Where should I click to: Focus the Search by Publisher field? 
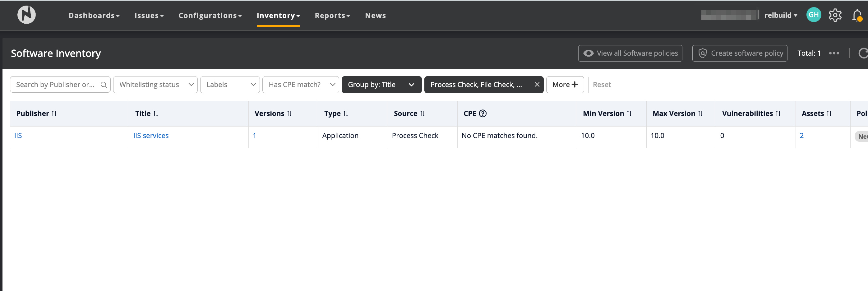click(x=56, y=85)
